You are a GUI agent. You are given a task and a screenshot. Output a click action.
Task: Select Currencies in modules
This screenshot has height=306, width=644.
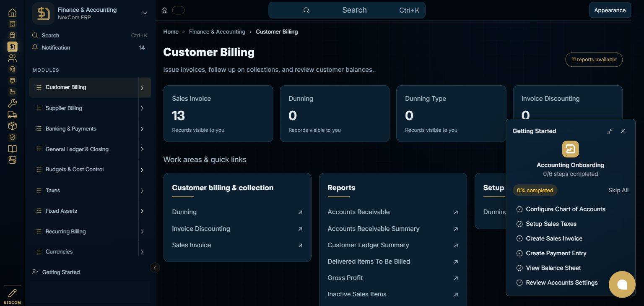[59, 252]
